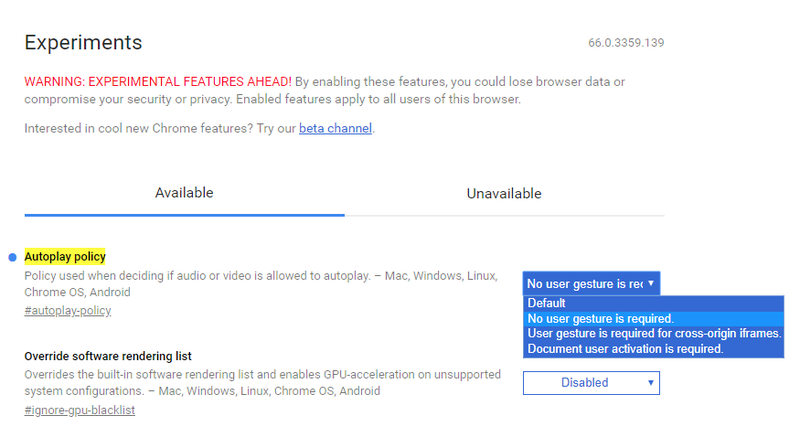Open the Override software rendering list dropdown
Image resolution: width=800 pixels, height=437 pixels.
(591, 383)
